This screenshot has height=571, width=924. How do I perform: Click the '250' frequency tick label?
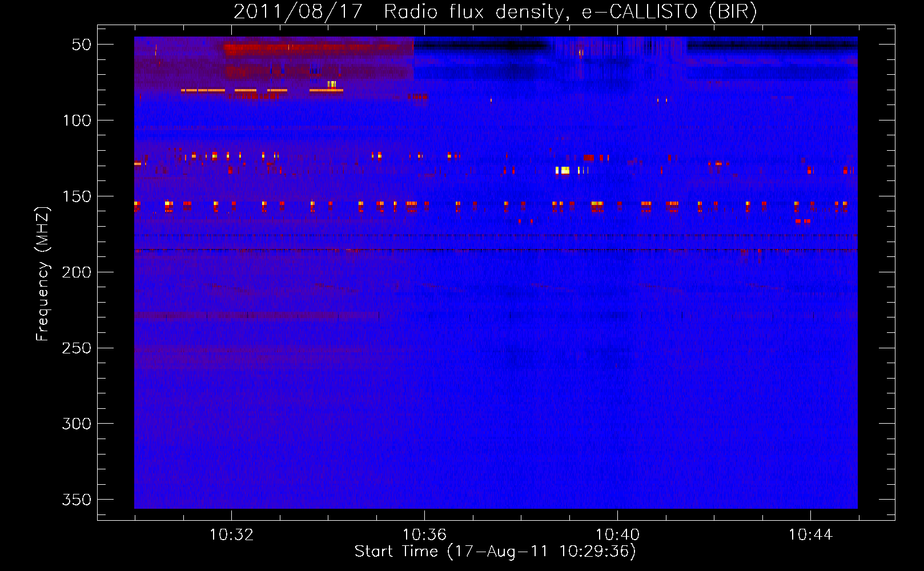coord(77,348)
